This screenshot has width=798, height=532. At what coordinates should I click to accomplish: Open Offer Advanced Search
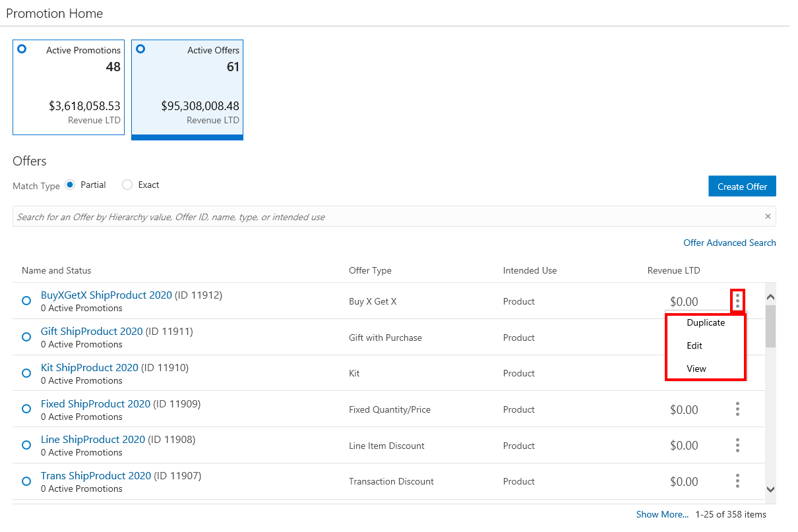pos(729,243)
